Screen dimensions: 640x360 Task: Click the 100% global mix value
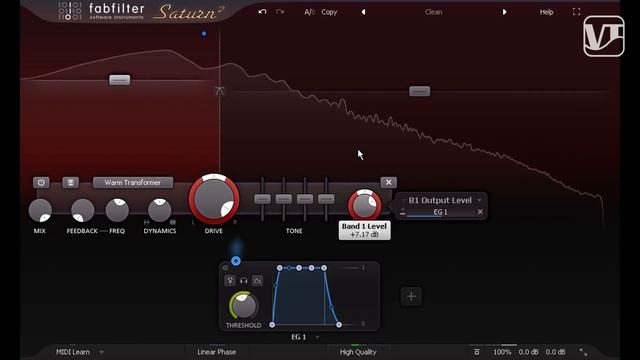click(502, 352)
